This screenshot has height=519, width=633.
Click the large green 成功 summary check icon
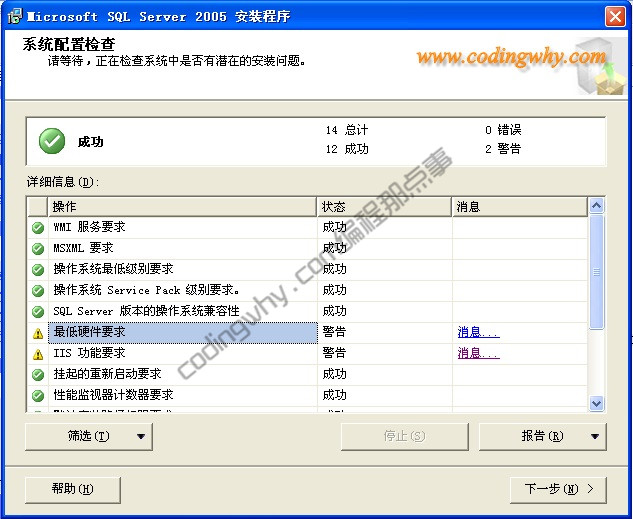tap(52, 141)
